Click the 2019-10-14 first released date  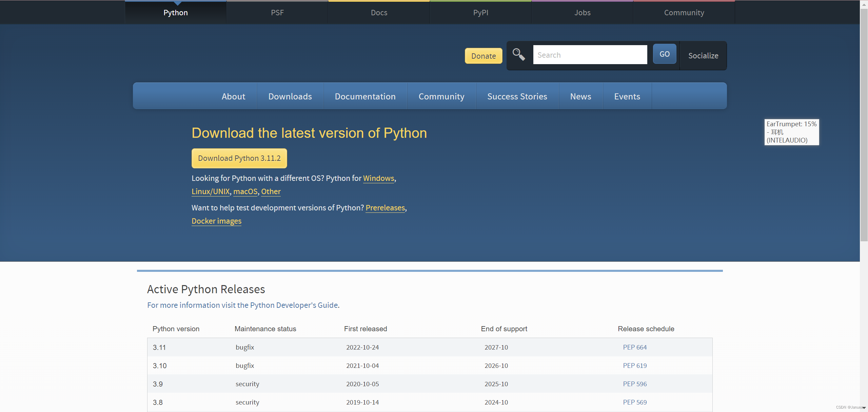[362, 402]
